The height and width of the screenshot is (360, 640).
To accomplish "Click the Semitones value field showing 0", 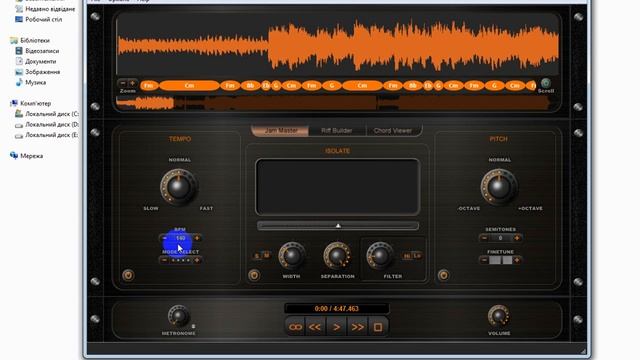I will (500, 238).
